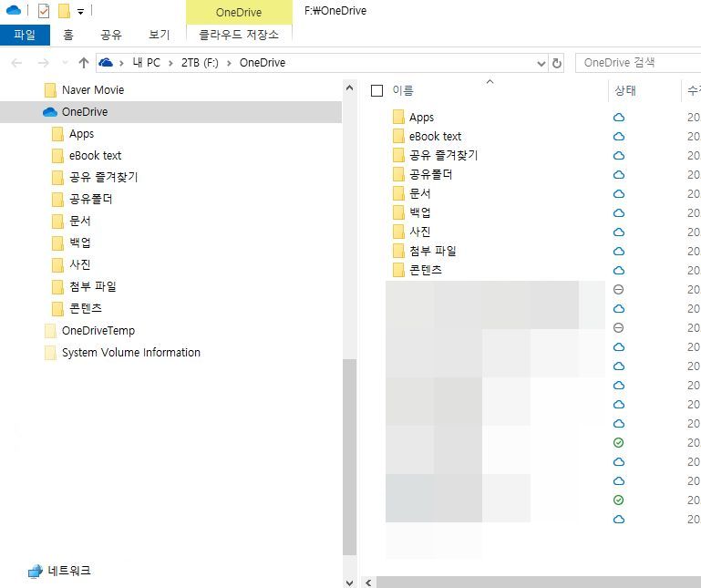This screenshot has width=701, height=588.
Task: Open 백업 in navigation tree
Action: (80, 242)
